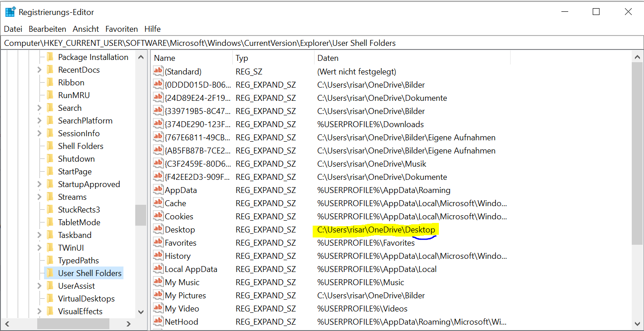The width and height of the screenshot is (644, 331).
Task: Open the Hilfe menu
Action: (152, 29)
